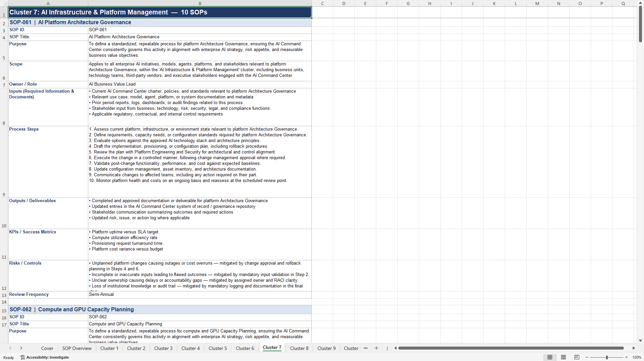
Task: Select the active Cluster 7 tab
Action: coord(272,348)
